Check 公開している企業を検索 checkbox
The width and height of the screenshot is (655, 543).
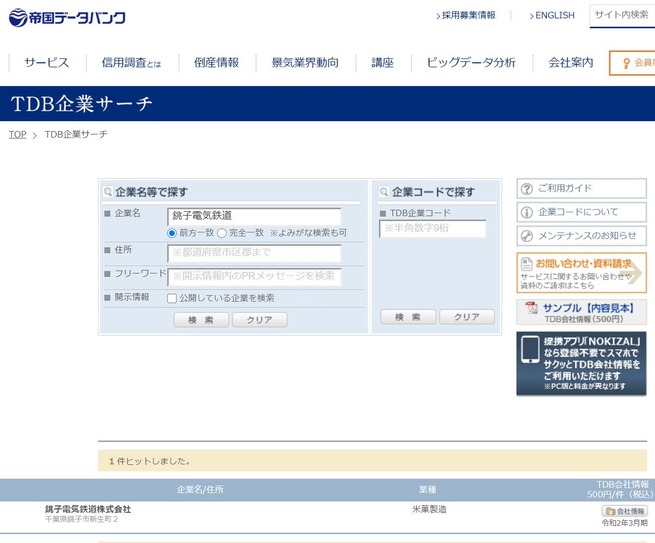pos(172,298)
